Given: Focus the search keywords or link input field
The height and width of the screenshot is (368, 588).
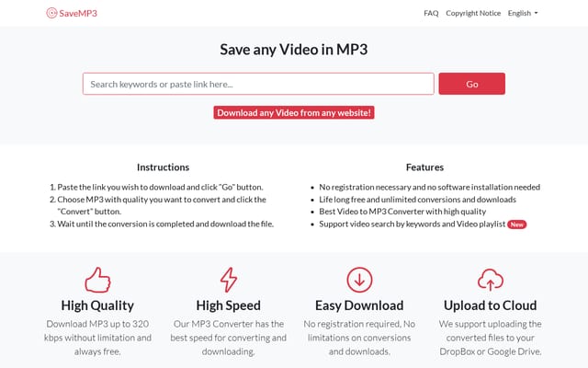Looking at the screenshot, I should pos(258,84).
